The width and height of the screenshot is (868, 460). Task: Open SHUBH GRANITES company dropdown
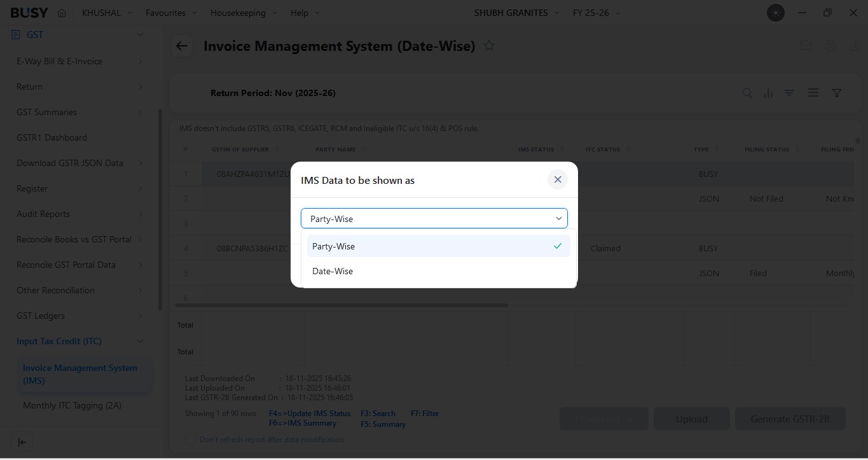click(517, 13)
